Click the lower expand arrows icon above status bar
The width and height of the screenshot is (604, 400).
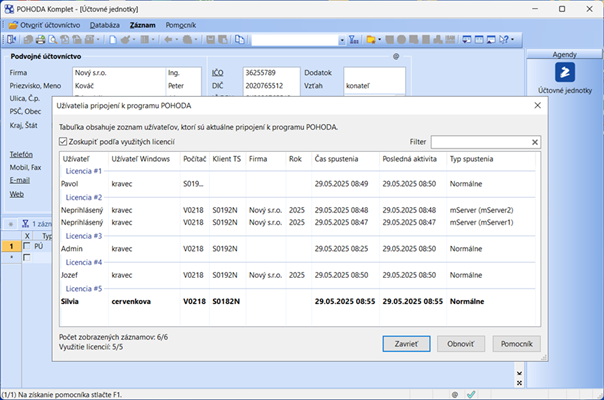click(x=519, y=383)
